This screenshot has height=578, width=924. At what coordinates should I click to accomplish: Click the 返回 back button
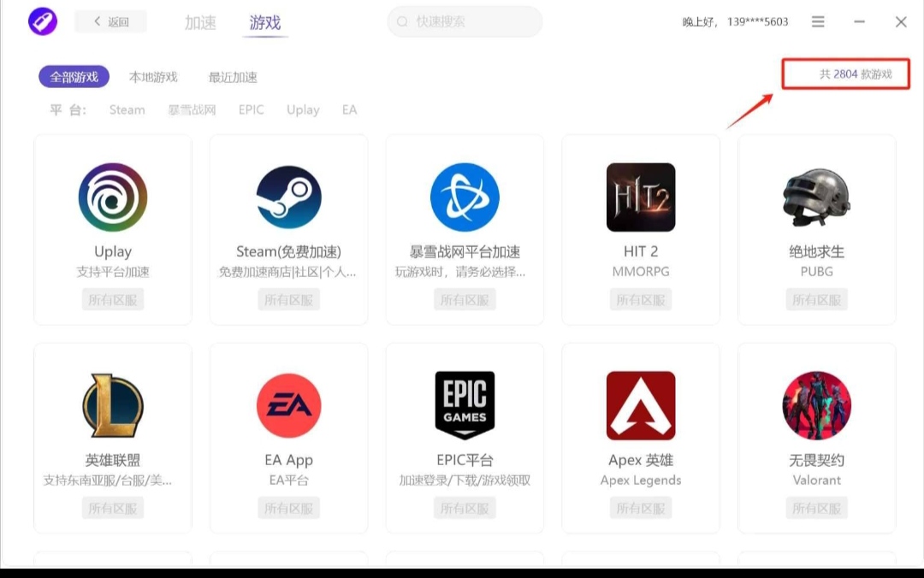pyautogui.click(x=111, y=22)
